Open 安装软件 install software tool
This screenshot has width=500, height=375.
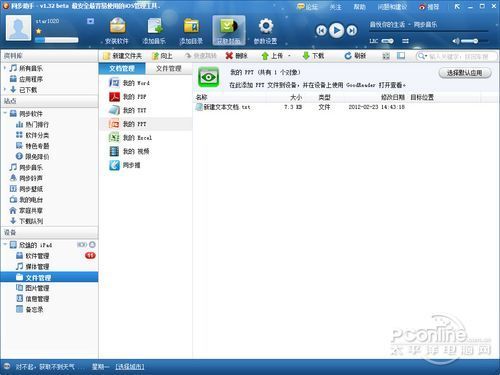pyautogui.click(x=117, y=31)
